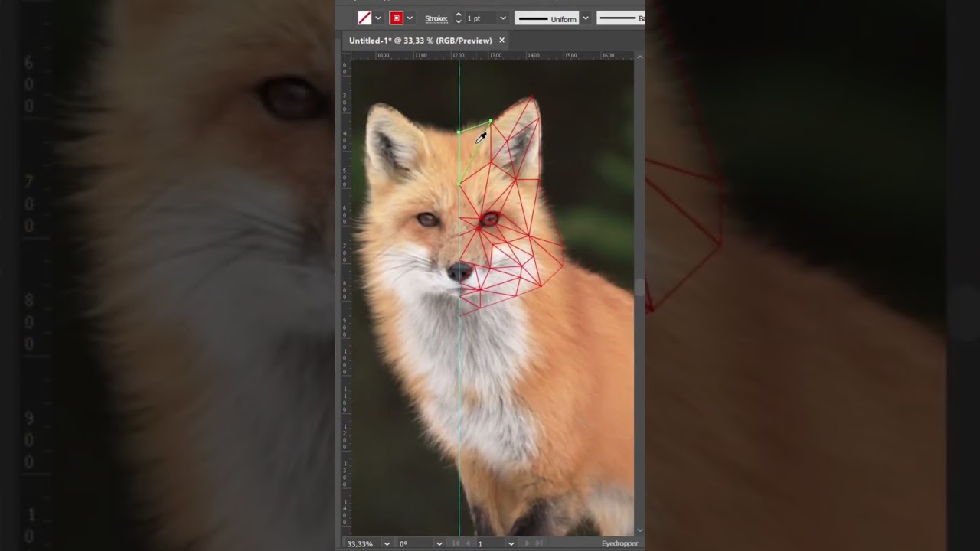Open the artboard navigation dropdown

point(511,543)
